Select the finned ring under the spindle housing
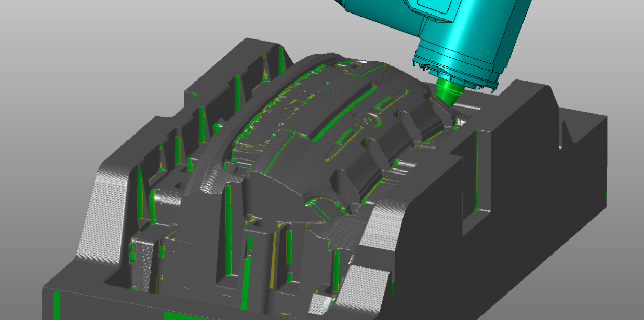Screen dimensions: 644x320 coord(457,74)
